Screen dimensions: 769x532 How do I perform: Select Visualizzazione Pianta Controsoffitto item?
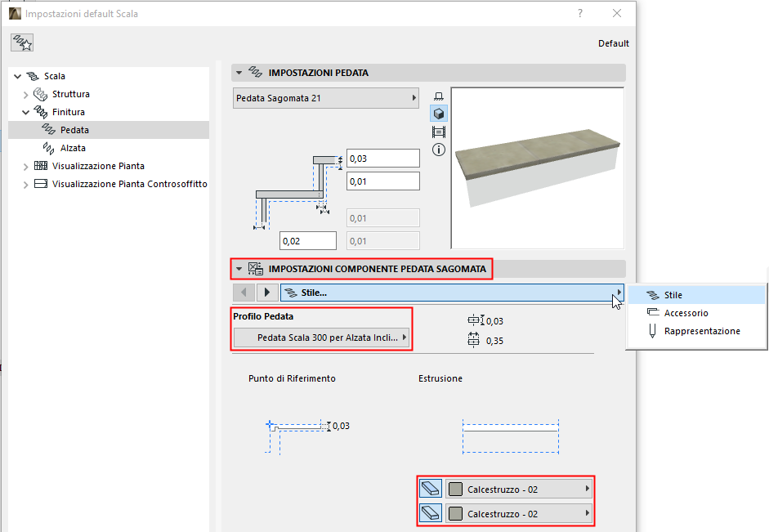tap(129, 184)
